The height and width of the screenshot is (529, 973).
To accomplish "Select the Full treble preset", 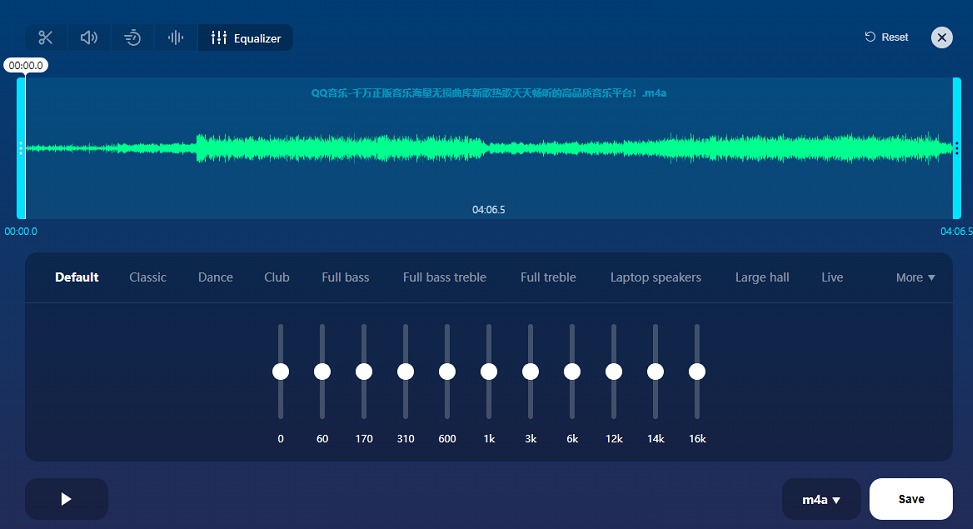I will click(548, 278).
